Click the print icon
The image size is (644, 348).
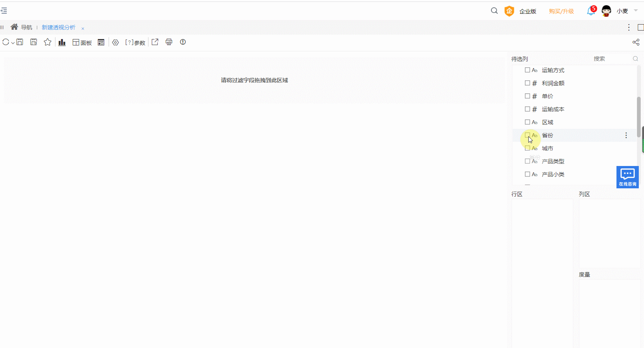[x=169, y=42]
